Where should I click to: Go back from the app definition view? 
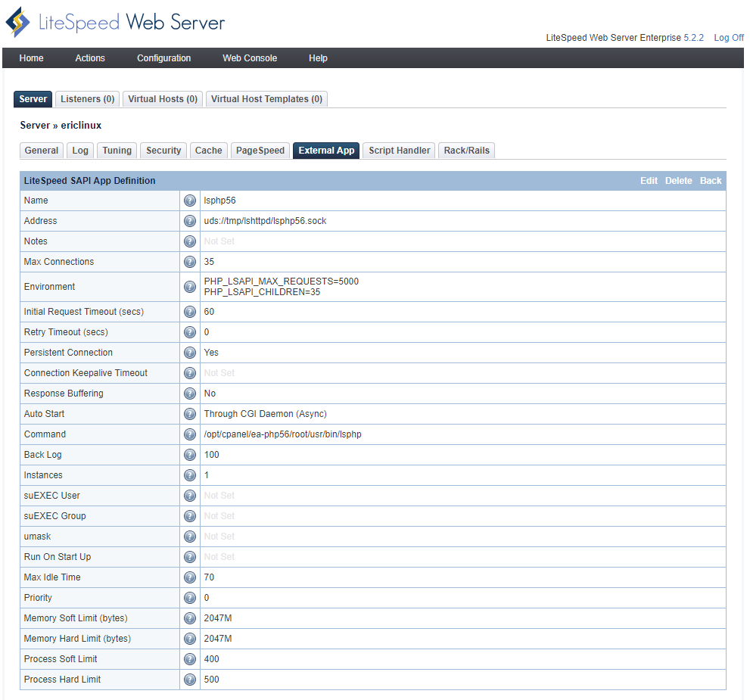click(710, 180)
